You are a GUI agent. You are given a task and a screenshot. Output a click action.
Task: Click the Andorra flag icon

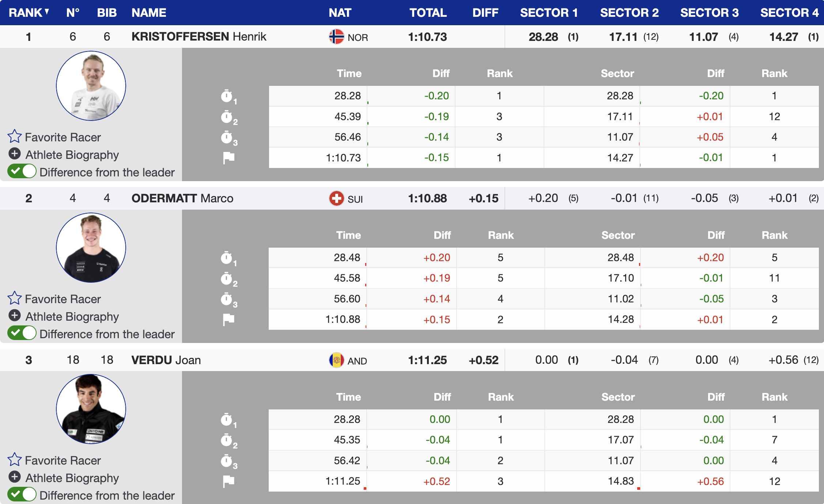[x=336, y=360]
